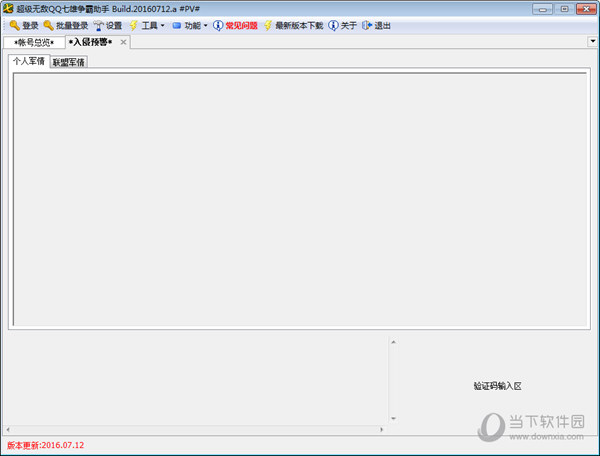The width and height of the screenshot is (600, 456).
Task: Click the exit door icon for 退出
Action: tap(367, 26)
